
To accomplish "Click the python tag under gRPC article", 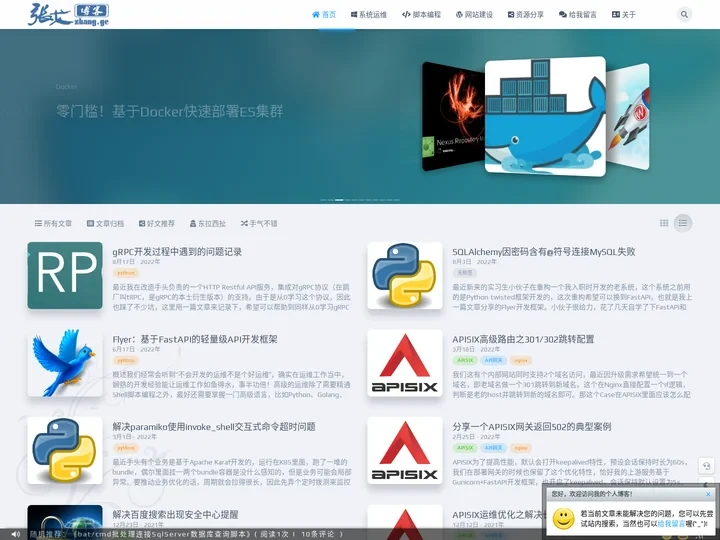I will point(126,273).
